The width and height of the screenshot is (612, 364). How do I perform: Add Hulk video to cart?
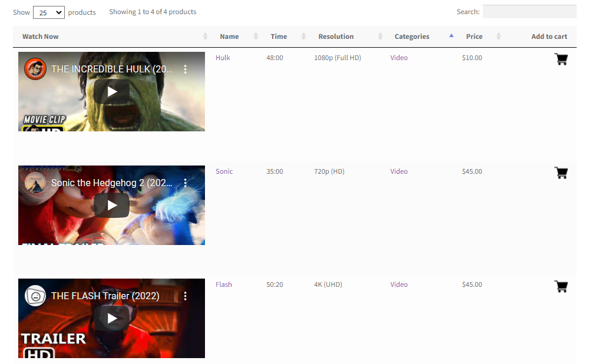(x=561, y=59)
